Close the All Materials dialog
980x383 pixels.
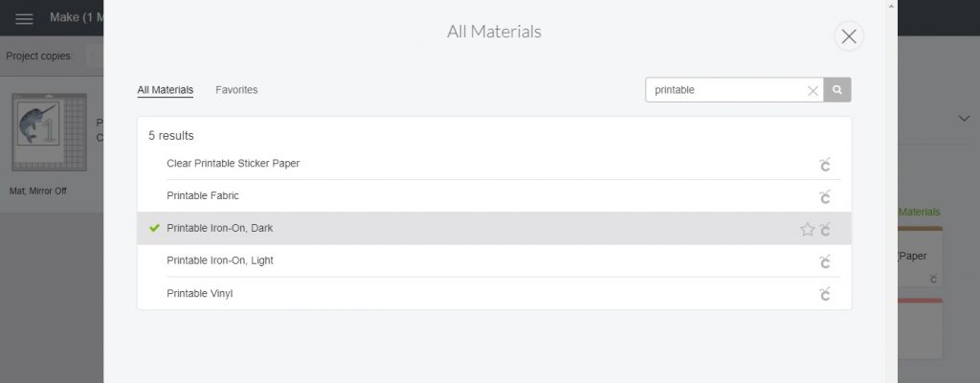[x=849, y=37]
